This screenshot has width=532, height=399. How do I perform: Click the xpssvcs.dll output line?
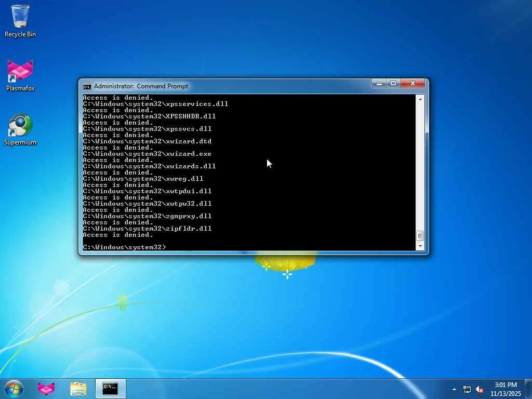tap(147, 129)
